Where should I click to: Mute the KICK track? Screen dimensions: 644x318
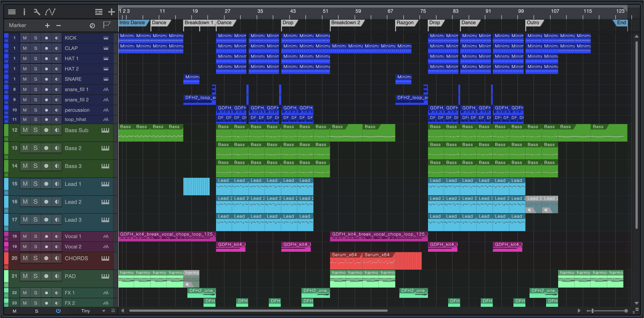click(25, 38)
